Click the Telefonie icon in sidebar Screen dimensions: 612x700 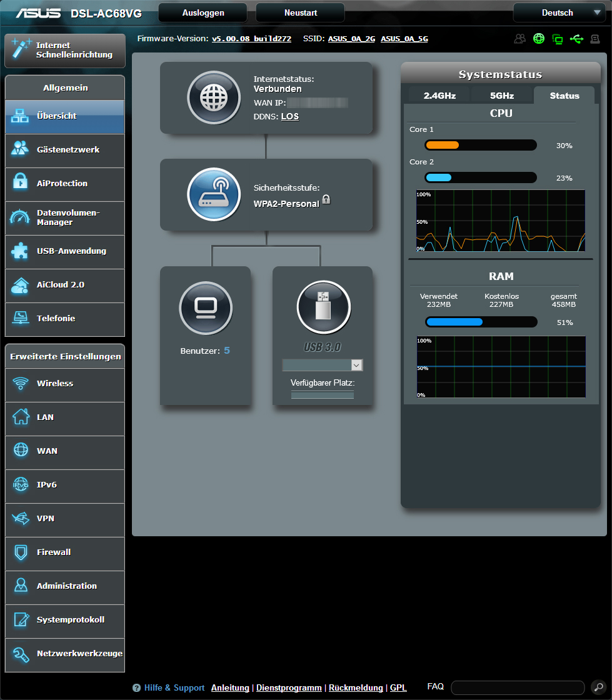[20, 318]
